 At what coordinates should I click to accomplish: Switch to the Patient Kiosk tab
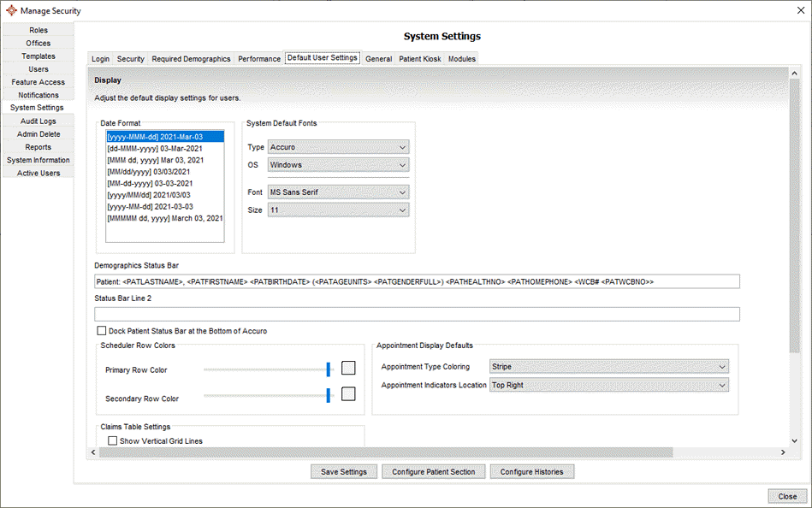pos(420,59)
